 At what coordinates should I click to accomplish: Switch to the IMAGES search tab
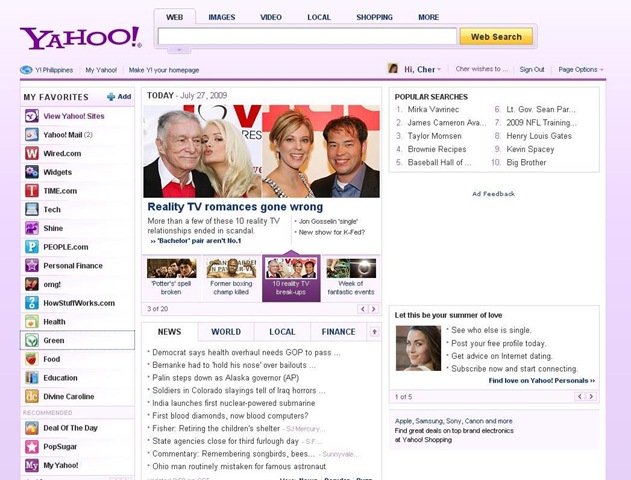[x=222, y=17]
